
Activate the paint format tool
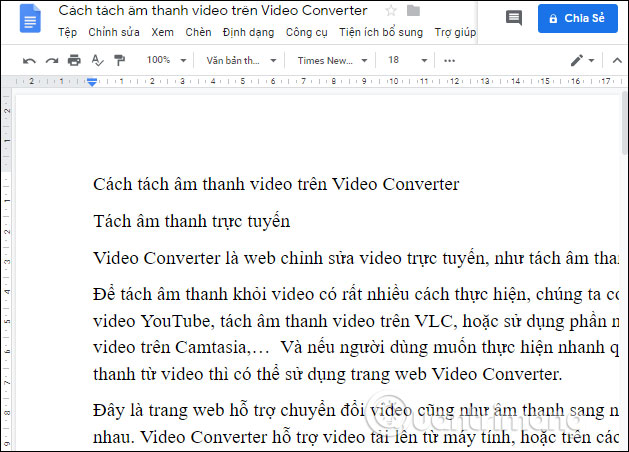[119, 60]
